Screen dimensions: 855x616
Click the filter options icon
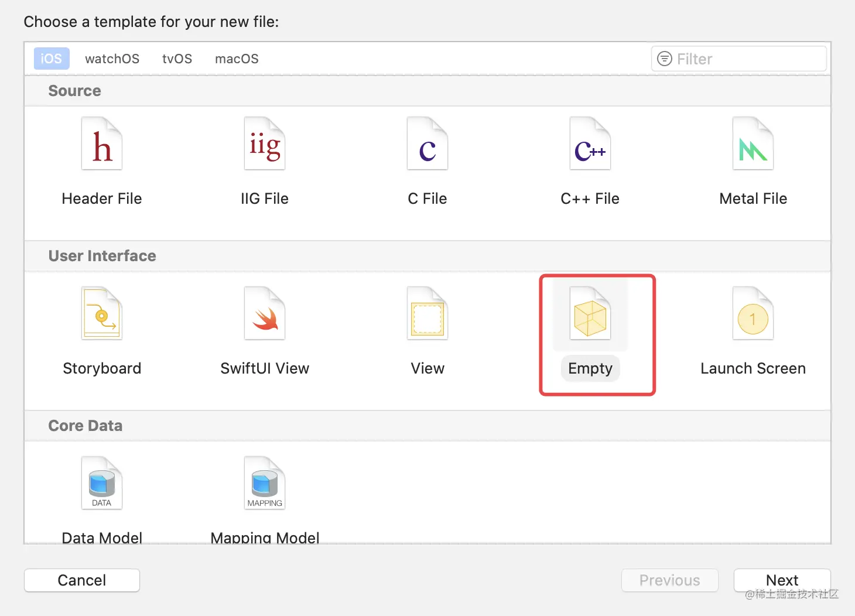click(x=665, y=59)
